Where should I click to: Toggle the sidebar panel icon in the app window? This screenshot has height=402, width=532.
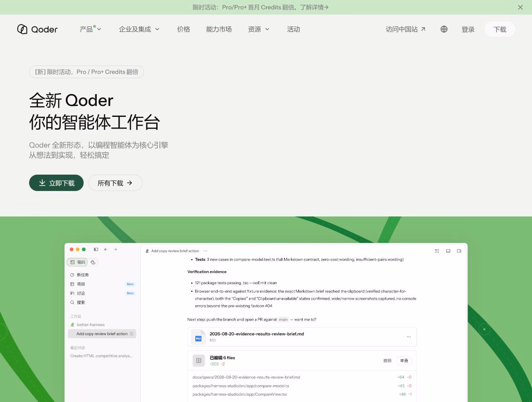coord(96,250)
